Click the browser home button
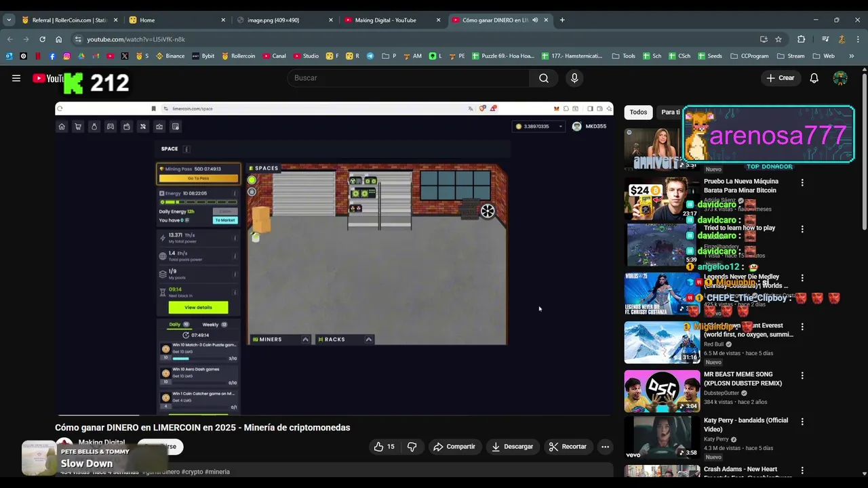This screenshot has height=488, width=868. (x=58, y=39)
